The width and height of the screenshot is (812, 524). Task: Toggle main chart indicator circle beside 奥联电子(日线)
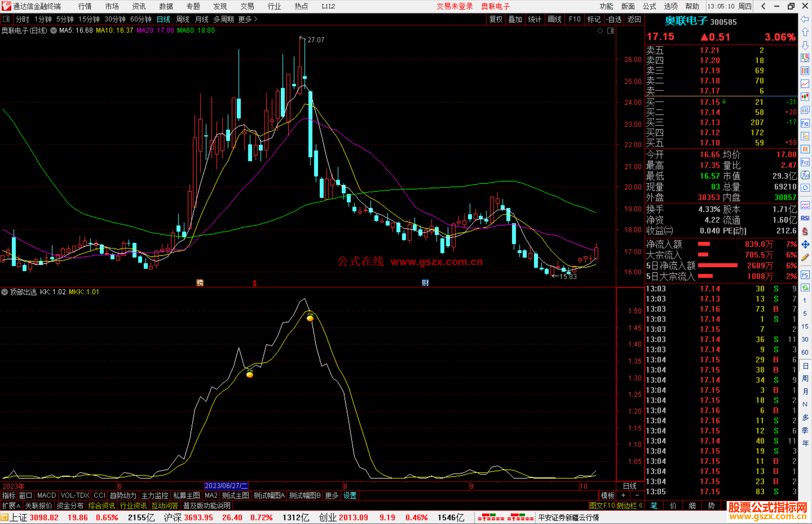[x=53, y=30]
